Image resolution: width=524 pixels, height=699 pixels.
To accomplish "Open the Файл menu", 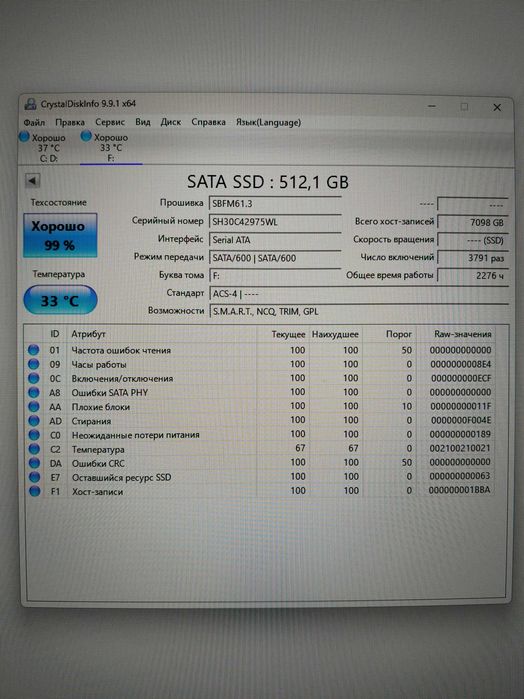I will click(34, 122).
